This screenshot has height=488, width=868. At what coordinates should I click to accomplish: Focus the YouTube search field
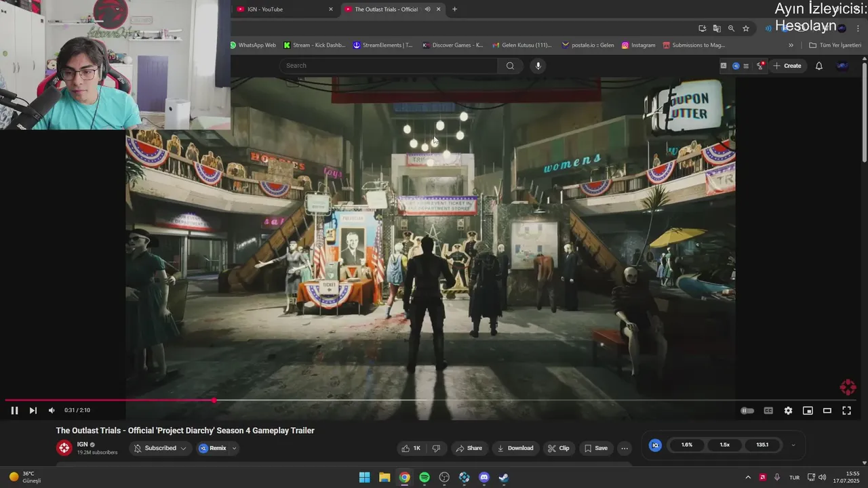click(x=389, y=66)
